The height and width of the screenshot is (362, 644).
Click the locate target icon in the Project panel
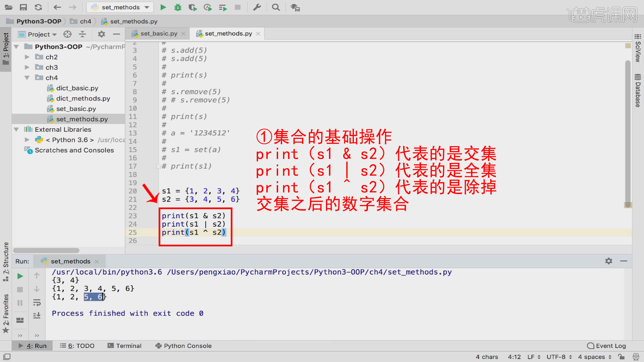(x=67, y=34)
